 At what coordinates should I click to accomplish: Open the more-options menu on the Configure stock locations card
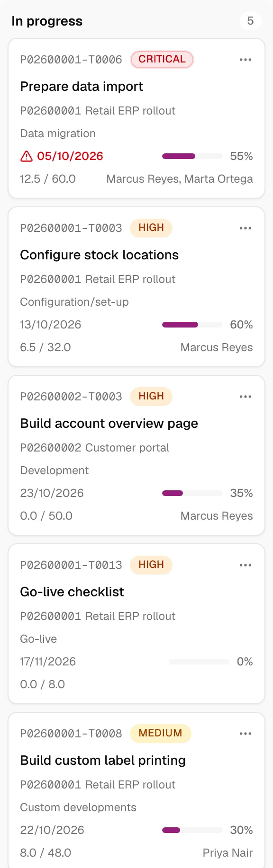246,228
